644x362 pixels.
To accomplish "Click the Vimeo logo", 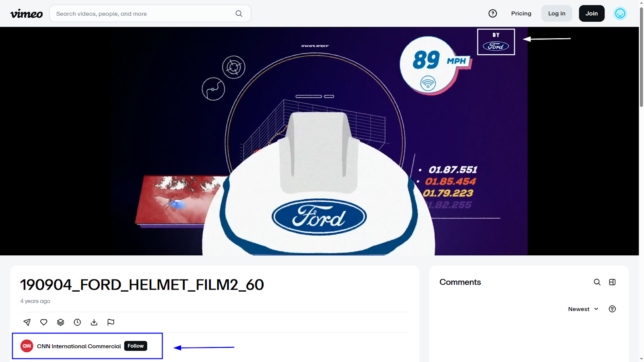I will click(27, 14).
